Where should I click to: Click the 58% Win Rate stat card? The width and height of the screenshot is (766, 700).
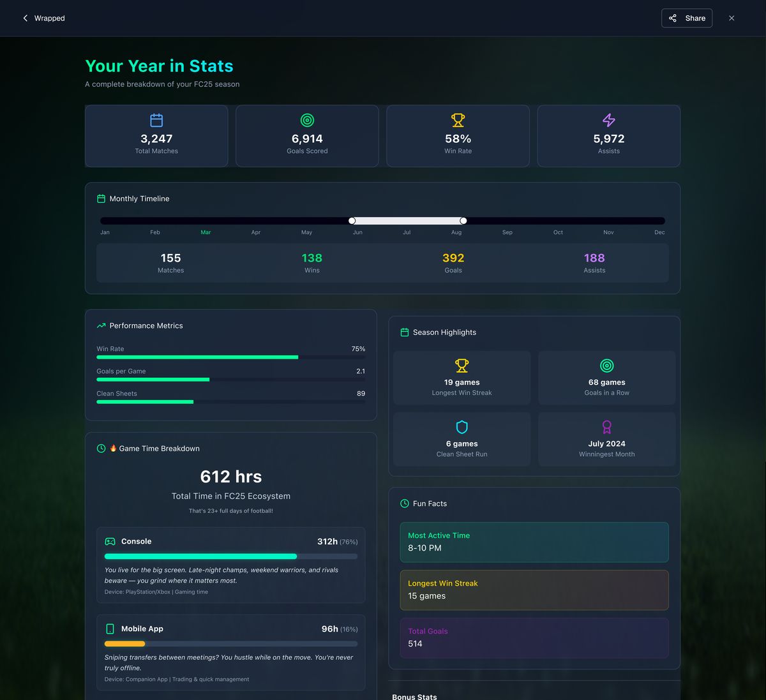[x=458, y=136]
